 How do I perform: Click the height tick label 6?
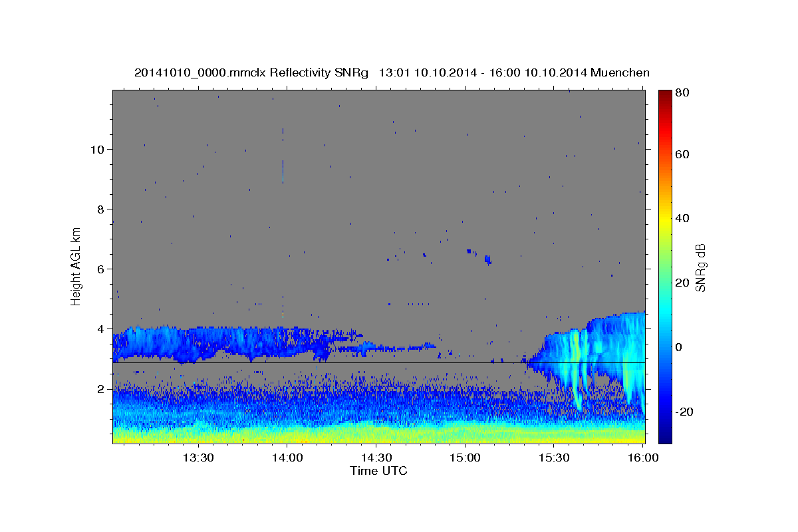tap(100, 269)
